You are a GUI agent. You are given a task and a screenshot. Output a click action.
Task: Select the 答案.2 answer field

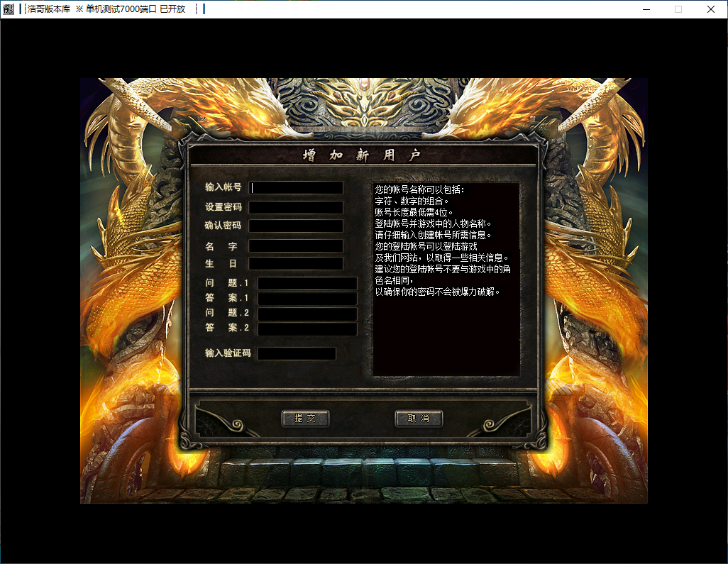coord(307,329)
